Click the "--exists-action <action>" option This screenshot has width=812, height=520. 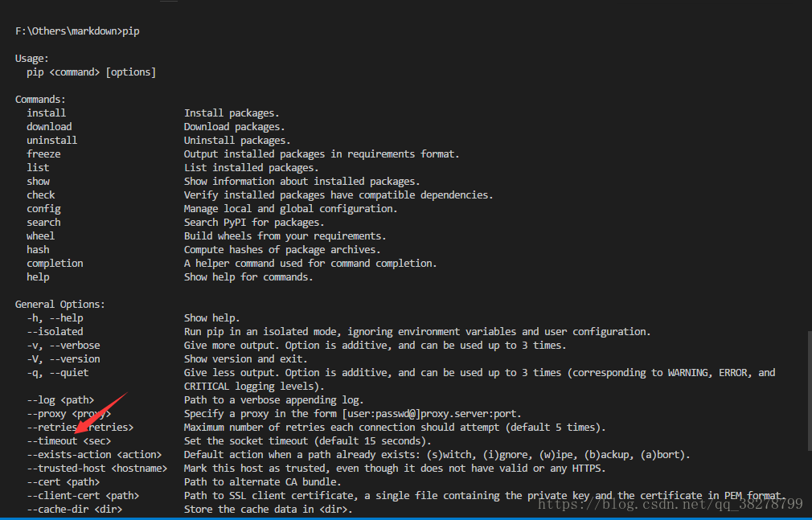pos(94,455)
